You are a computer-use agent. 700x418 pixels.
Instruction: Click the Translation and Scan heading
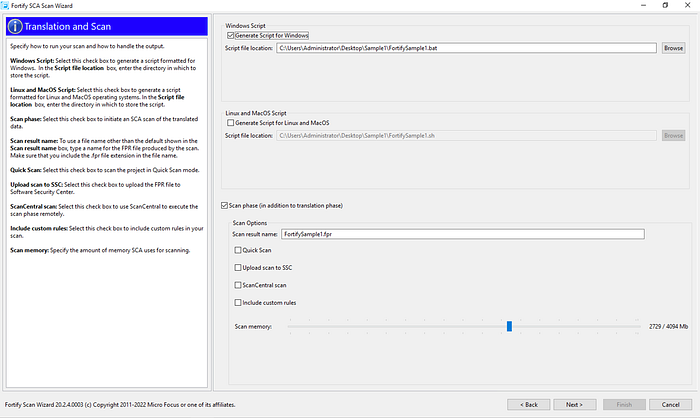(x=67, y=26)
